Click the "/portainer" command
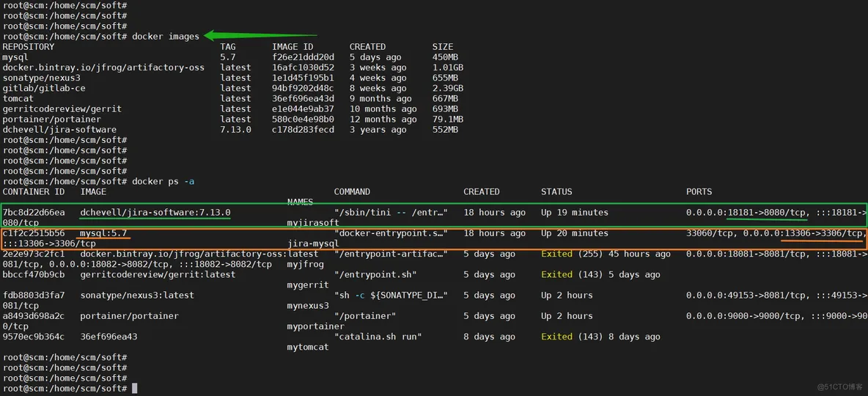Viewport: 868px width, 396px height. point(365,315)
